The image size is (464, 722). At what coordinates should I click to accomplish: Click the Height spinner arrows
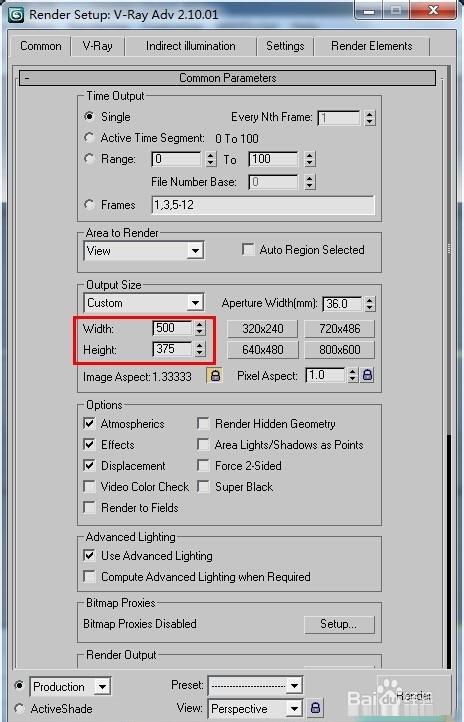[x=199, y=349]
